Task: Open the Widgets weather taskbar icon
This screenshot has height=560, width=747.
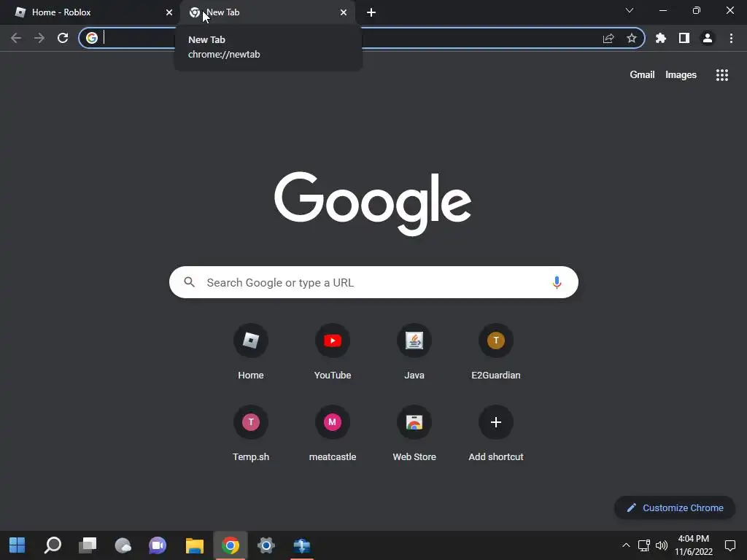Action: (123, 545)
